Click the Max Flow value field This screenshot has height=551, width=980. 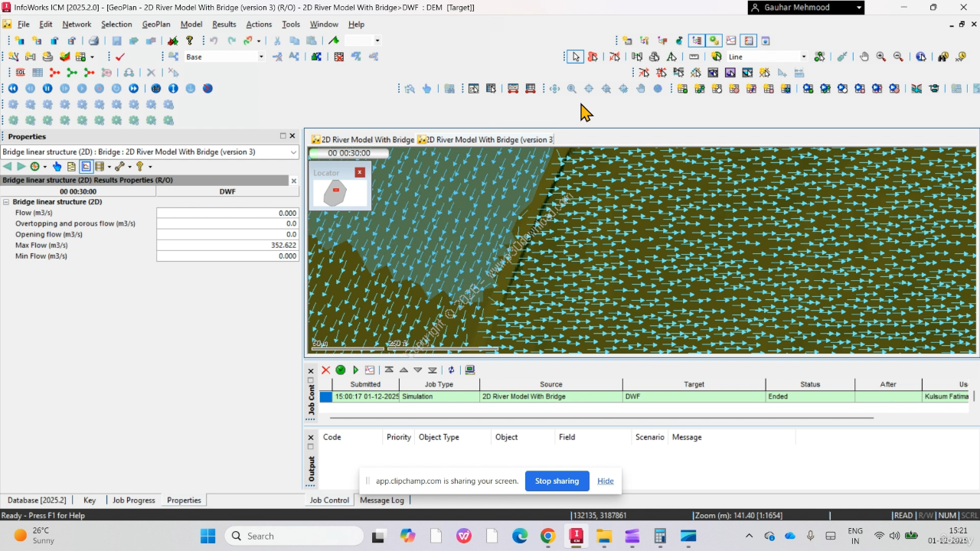pyautogui.click(x=227, y=245)
